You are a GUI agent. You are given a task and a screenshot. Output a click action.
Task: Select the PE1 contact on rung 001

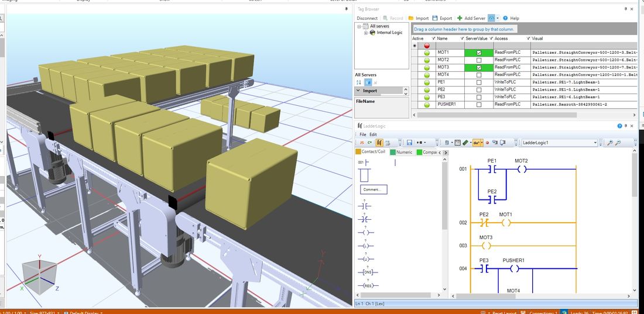point(492,169)
